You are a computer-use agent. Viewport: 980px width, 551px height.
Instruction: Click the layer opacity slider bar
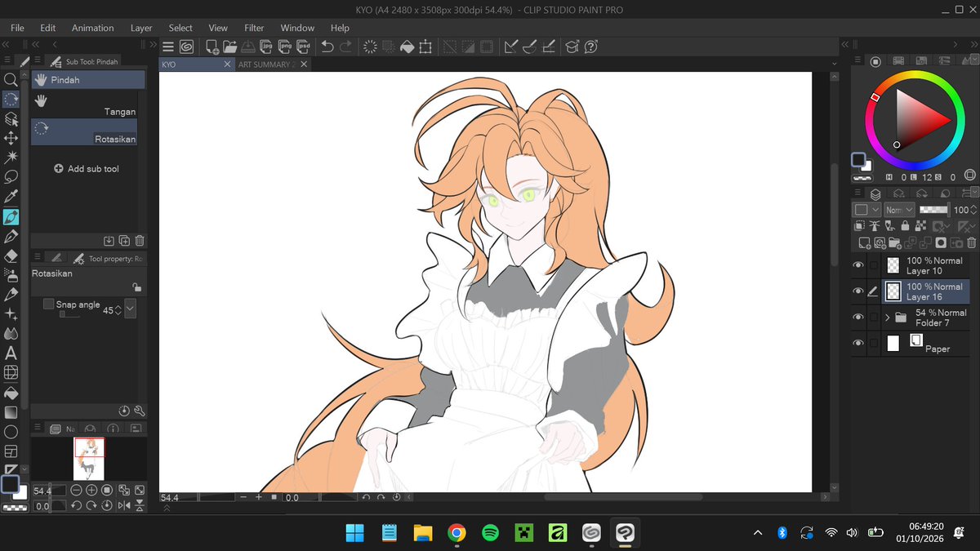[x=933, y=210]
